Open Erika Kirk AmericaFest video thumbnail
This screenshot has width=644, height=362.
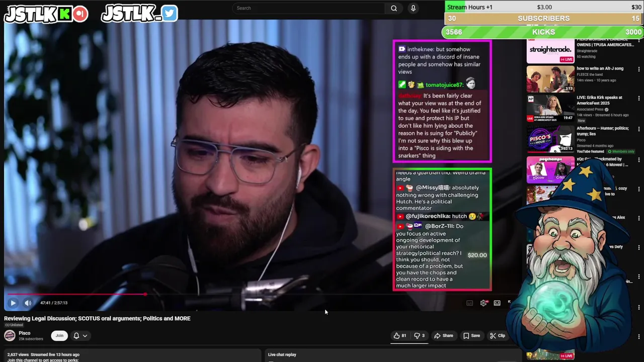pos(550,109)
